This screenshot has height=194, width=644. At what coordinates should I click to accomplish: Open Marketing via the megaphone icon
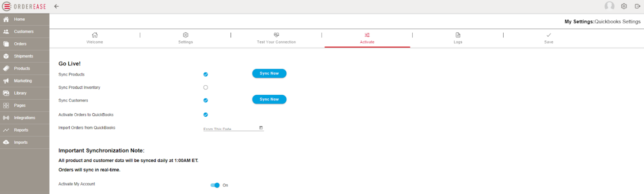tap(6, 81)
